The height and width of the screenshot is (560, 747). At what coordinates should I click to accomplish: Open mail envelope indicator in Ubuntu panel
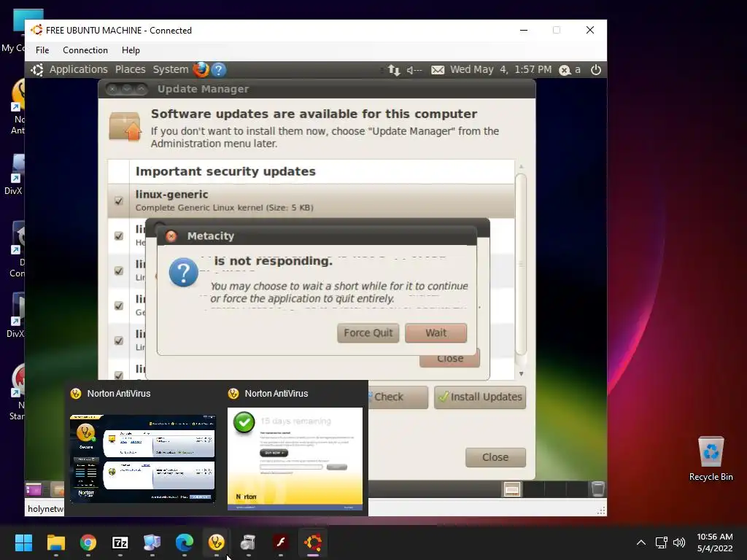coord(438,70)
